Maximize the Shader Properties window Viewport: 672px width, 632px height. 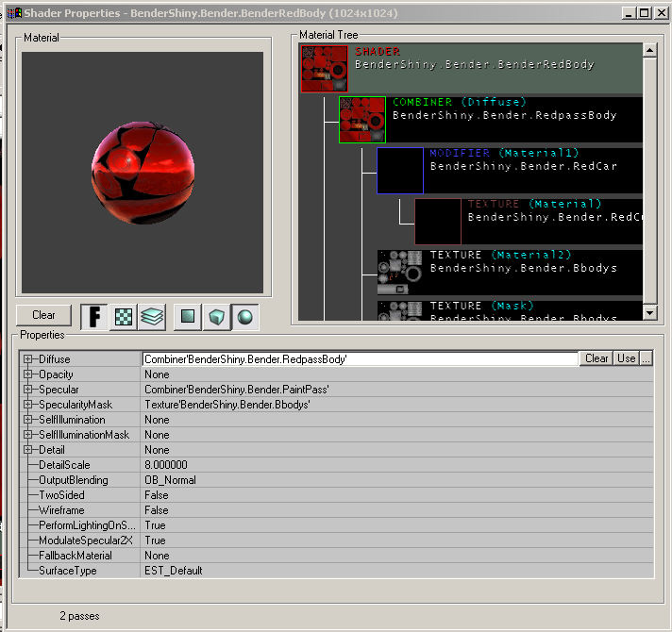[x=644, y=13]
